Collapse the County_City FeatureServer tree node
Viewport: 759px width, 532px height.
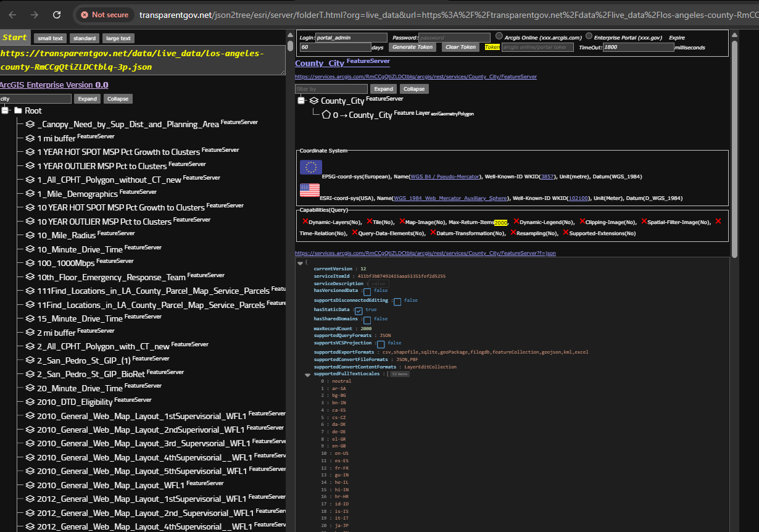tap(302, 101)
